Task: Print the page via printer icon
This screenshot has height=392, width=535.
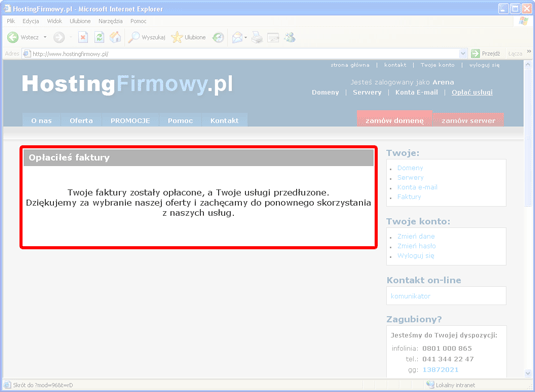Action: pos(257,37)
